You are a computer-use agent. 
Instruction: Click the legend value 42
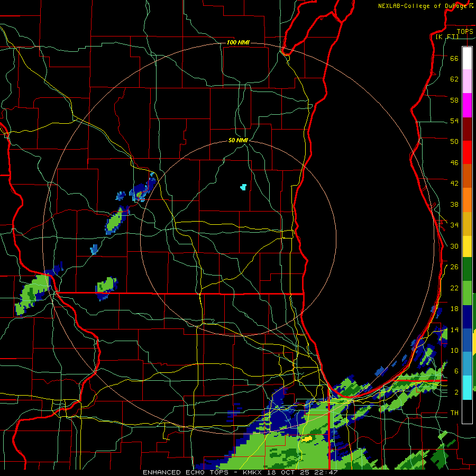pos(454,184)
